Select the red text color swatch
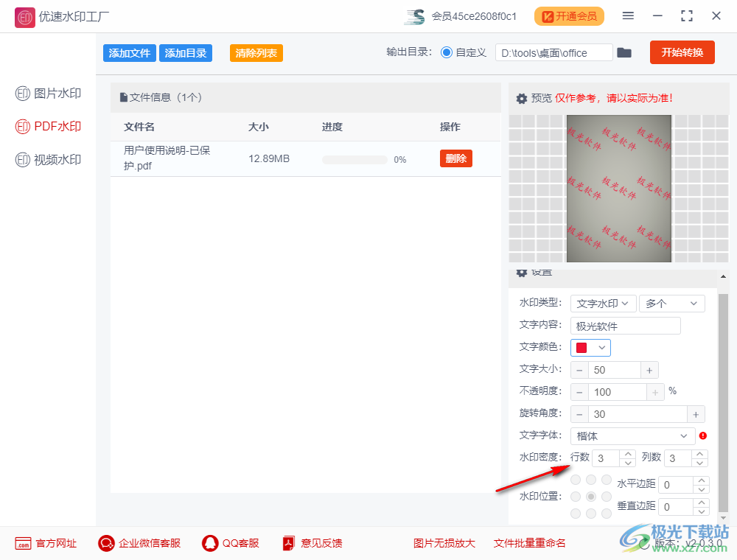 (x=583, y=347)
